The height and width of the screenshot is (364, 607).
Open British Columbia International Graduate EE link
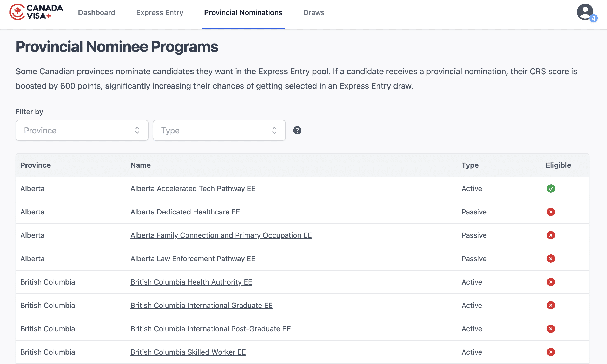coord(202,305)
